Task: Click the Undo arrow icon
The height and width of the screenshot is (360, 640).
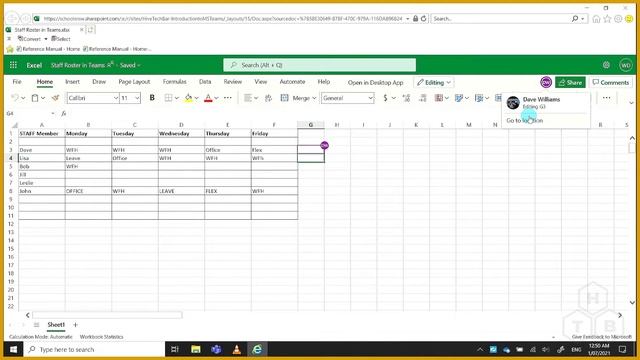Action: pos(15,98)
